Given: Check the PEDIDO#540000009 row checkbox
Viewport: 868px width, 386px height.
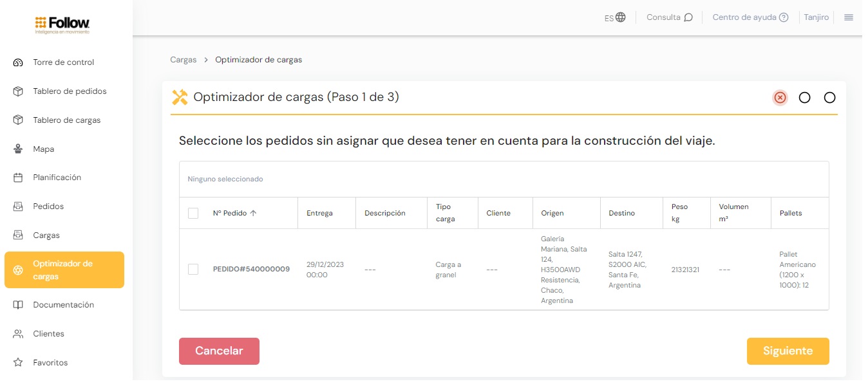Looking at the screenshot, I should [193, 269].
